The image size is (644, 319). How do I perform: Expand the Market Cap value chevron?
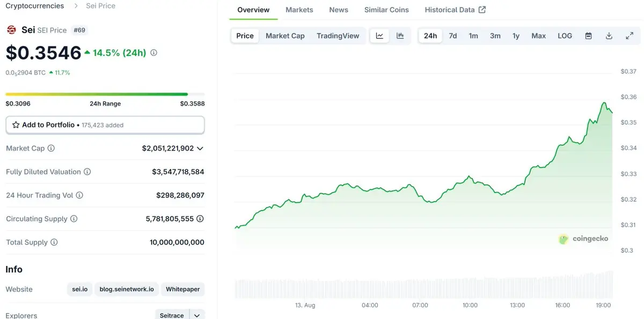click(200, 149)
